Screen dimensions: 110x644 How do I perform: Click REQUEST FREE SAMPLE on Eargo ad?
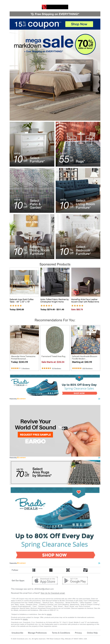(x=35, y=435)
